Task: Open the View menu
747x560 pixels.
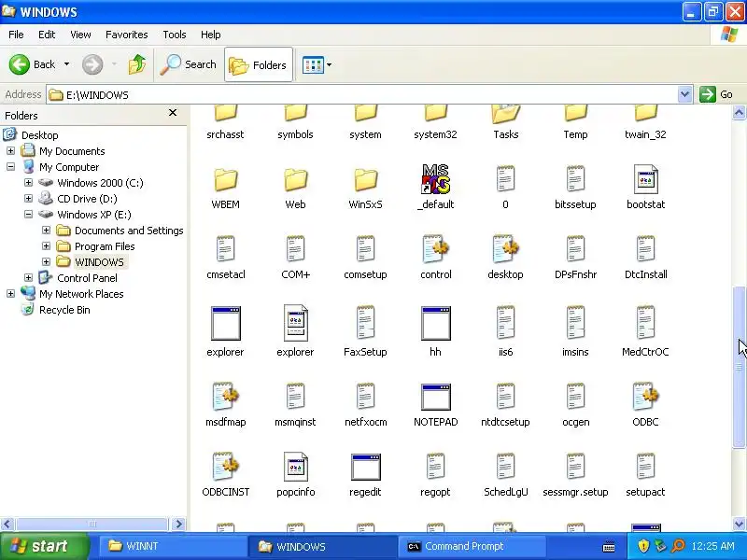Action: click(x=80, y=35)
